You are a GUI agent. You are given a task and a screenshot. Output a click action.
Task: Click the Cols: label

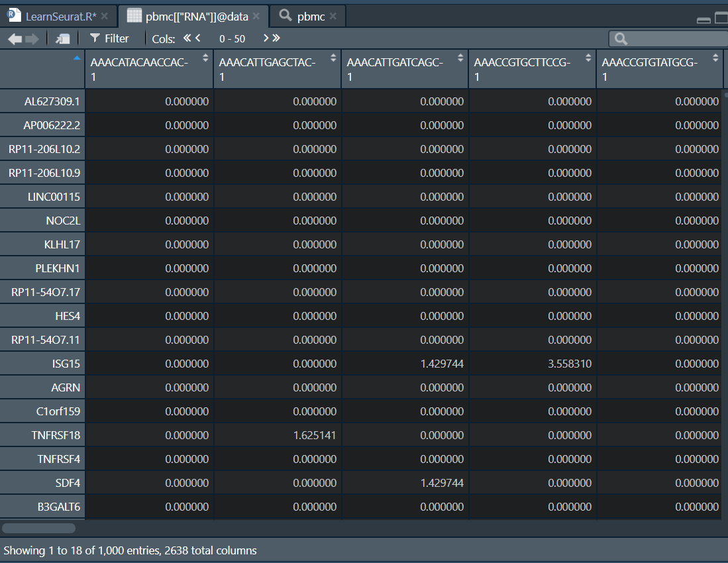click(x=164, y=39)
